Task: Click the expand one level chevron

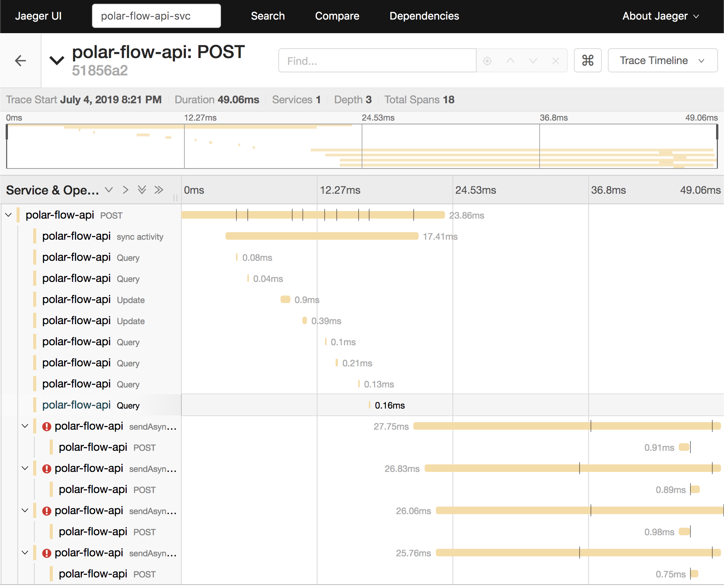Action: point(109,190)
